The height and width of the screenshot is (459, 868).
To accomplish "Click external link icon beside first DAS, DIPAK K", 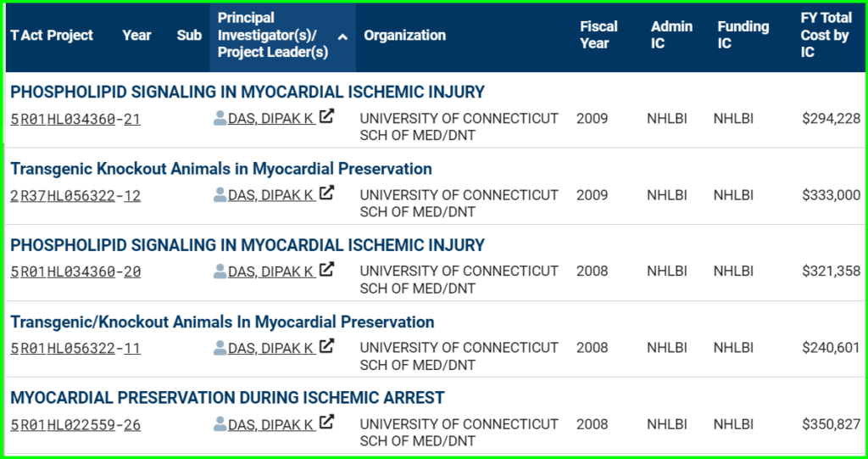I will click(328, 116).
